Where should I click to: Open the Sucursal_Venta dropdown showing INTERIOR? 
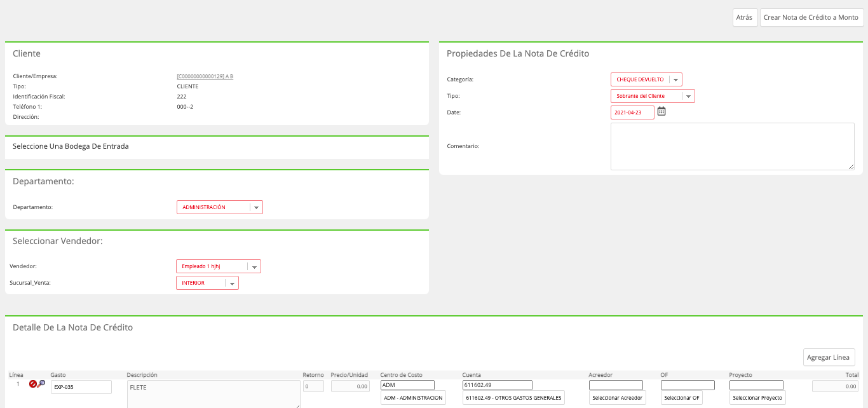tap(207, 283)
